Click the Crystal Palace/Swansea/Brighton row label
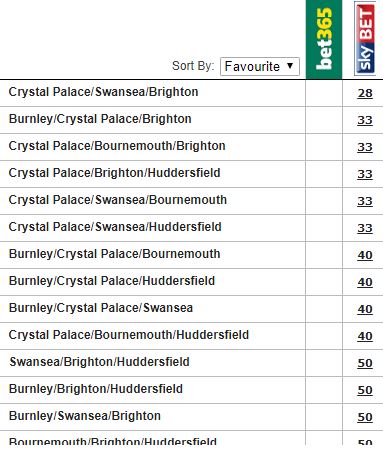This screenshot has width=383, height=454. 103,92
